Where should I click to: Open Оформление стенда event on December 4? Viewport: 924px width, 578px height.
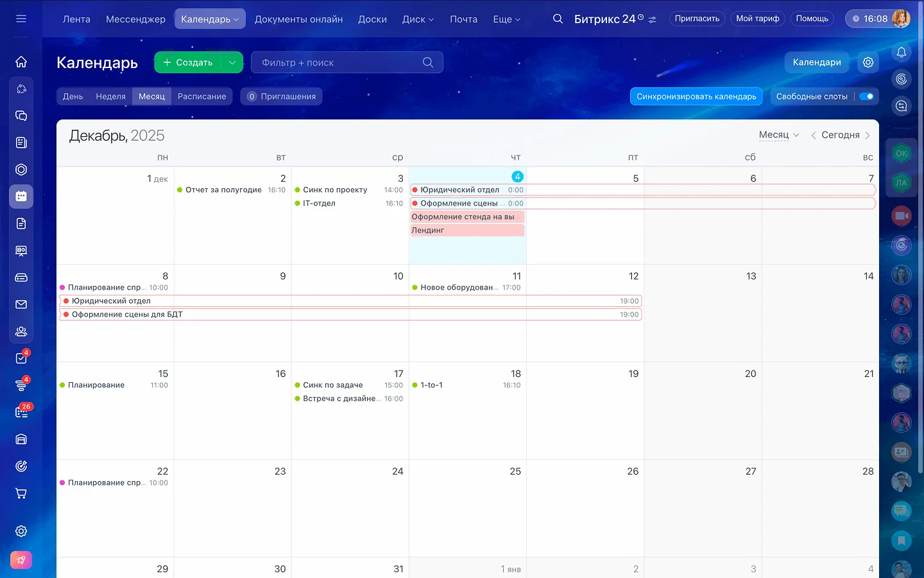tap(467, 217)
